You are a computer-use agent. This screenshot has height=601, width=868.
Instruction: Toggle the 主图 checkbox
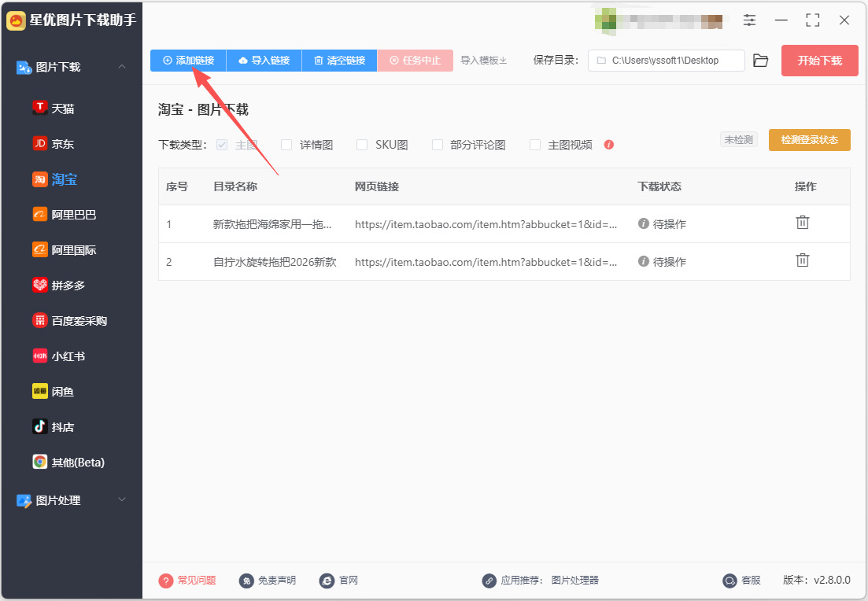pos(222,145)
